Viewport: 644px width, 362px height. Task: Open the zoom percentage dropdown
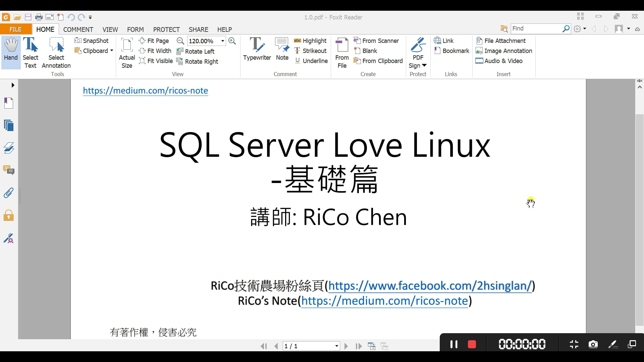(223, 41)
